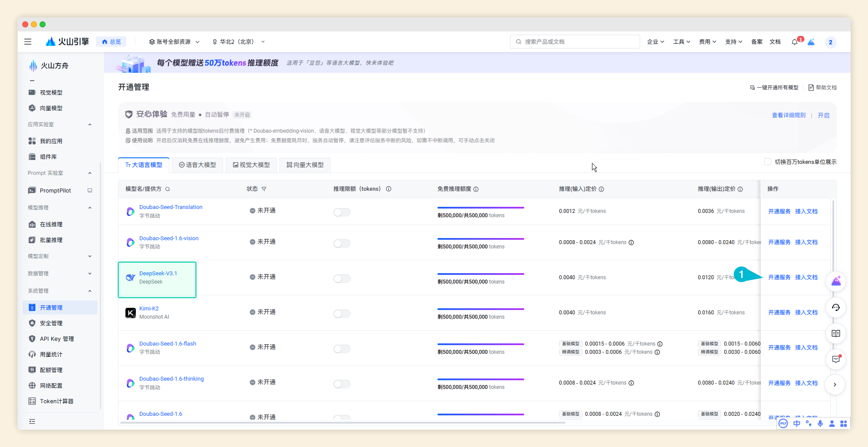868x447 pixels.
Task: Check 切换百万tokens单位展示 checkbox
Action: pyautogui.click(x=767, y=162)
